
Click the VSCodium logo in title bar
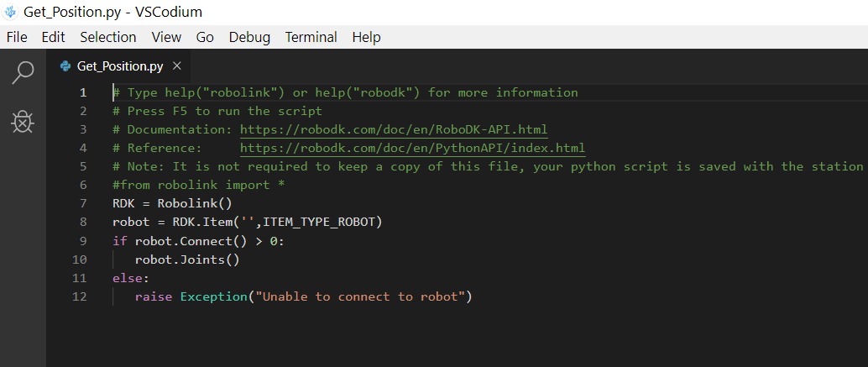[10, 12]
